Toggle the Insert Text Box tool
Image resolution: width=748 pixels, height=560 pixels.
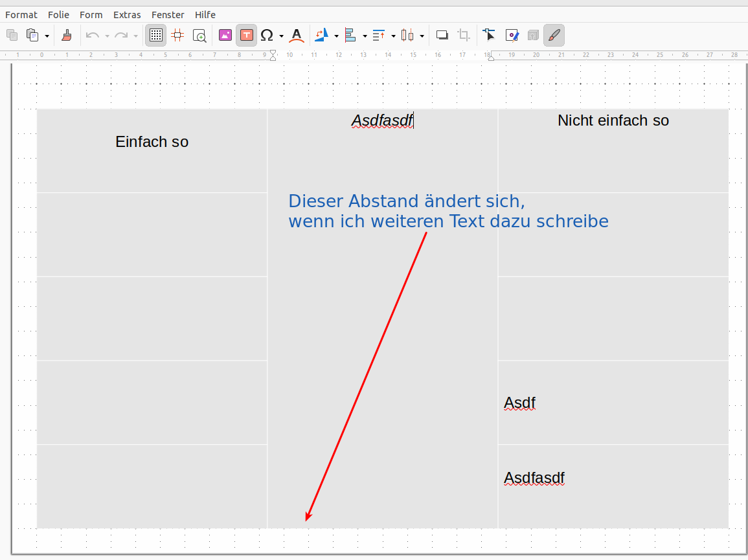click(x=246, y=35)
